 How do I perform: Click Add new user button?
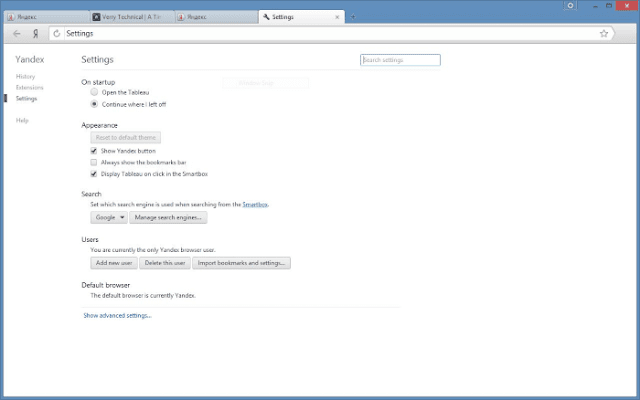point(114,263)
